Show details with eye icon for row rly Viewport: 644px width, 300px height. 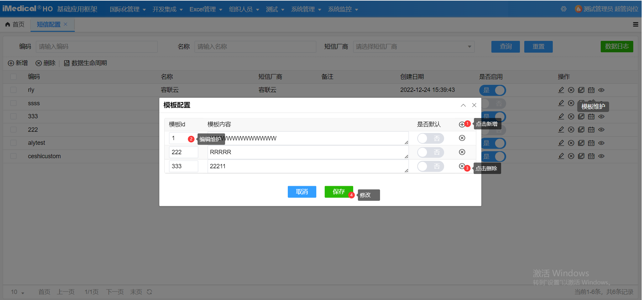click(601, 90)
